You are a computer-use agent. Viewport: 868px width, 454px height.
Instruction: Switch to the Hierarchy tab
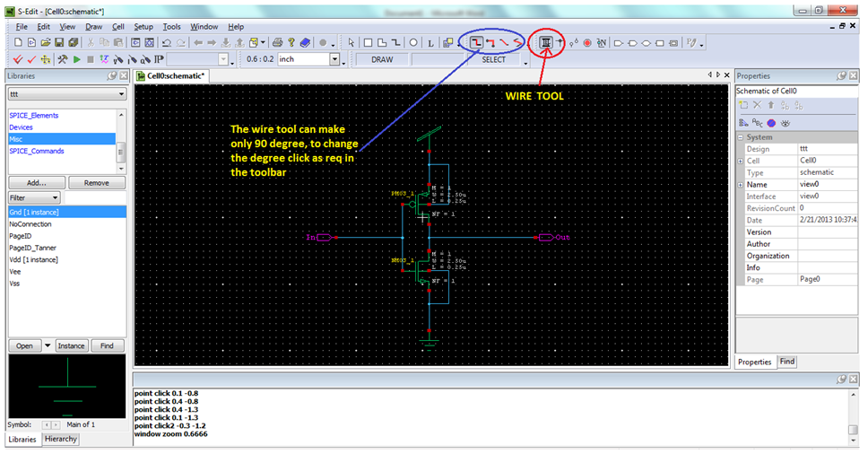point(61,439)
